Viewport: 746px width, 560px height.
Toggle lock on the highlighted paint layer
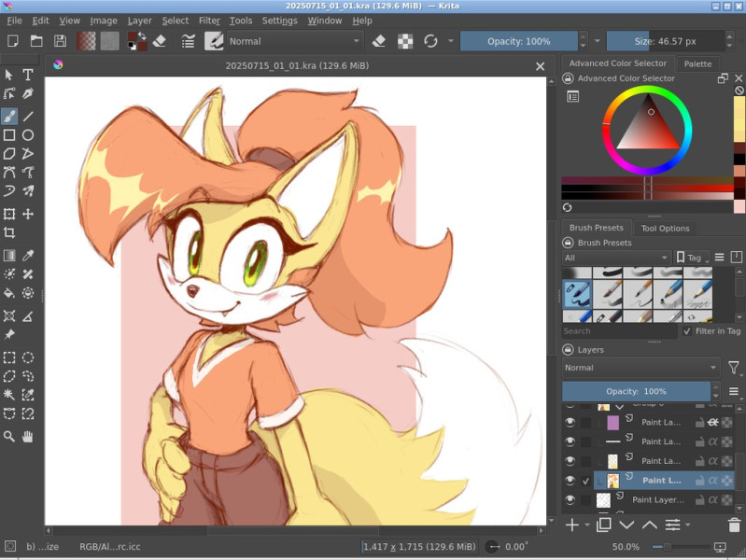(x=699, y=481)
